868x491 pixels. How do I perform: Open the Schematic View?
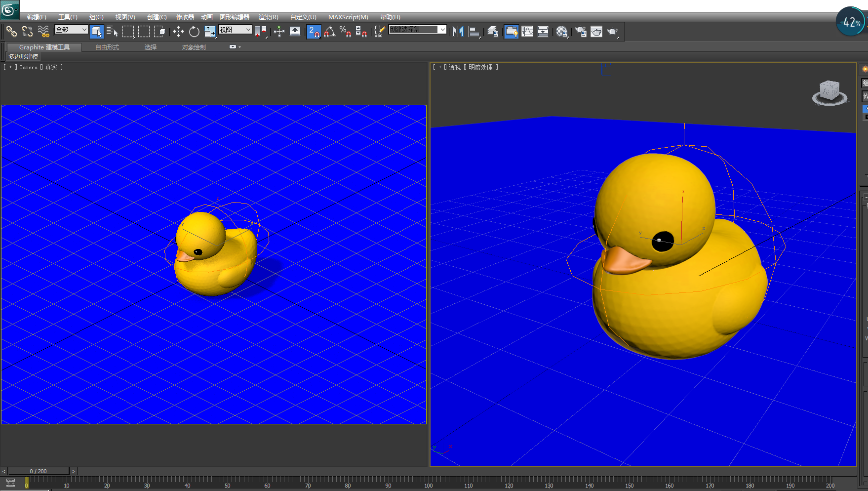click(543, 32)
